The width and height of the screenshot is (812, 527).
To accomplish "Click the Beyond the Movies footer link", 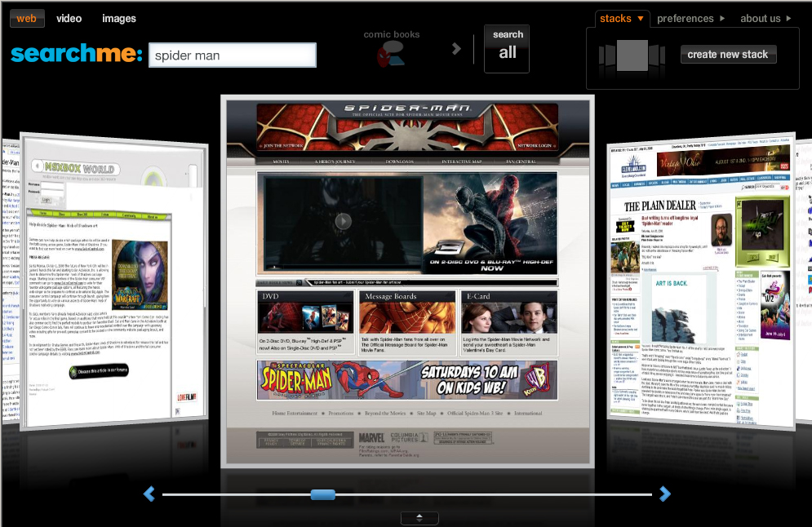I will 385,413.
